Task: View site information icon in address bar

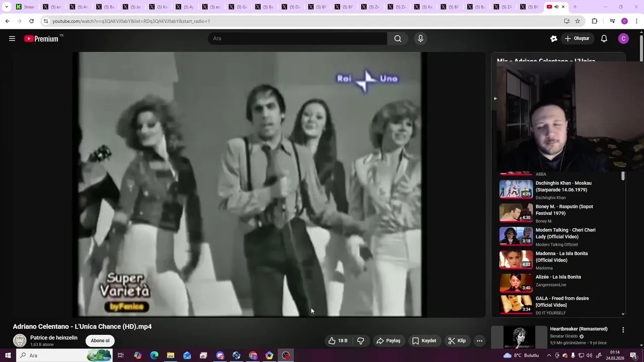Action: [46, 21]
